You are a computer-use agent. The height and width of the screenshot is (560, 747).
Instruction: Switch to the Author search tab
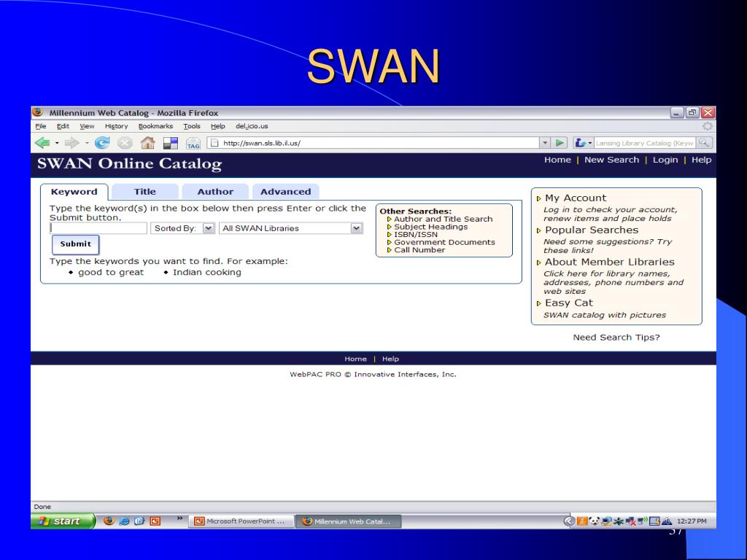(x=215, y=192)
